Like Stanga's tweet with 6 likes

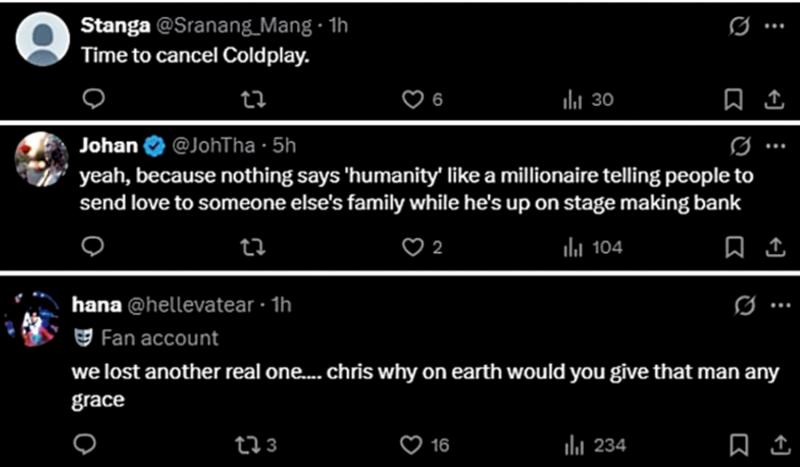point(412,99)
